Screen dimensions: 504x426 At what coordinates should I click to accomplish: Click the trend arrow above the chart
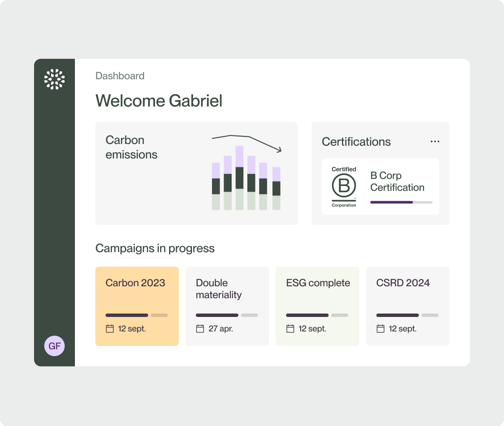[x=247, y=143]
